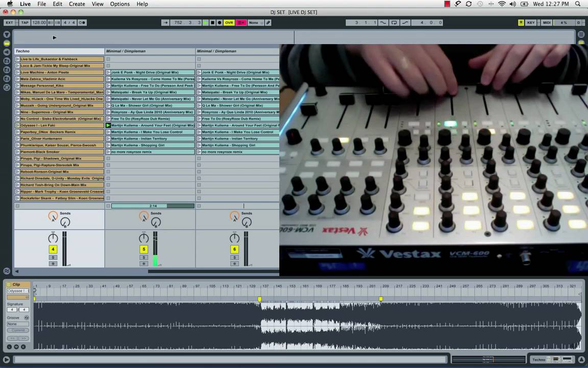Click the D hard-disk overload indicator

tap(579, 22)
